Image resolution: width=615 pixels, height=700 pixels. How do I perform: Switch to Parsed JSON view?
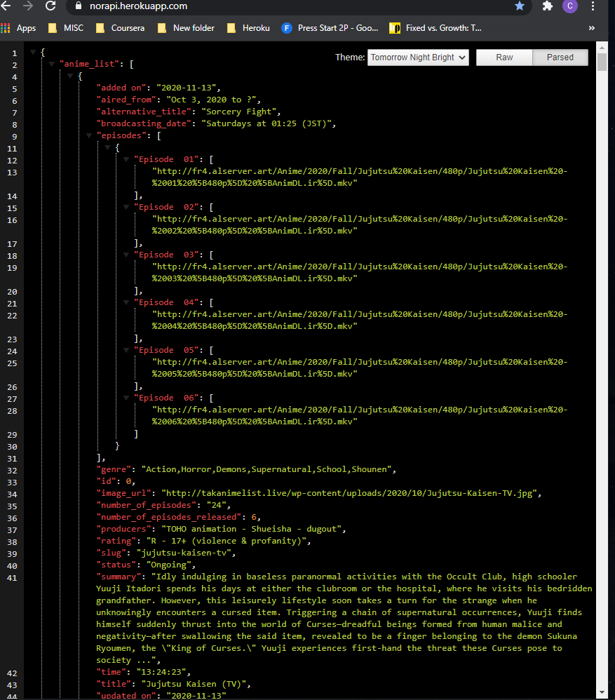pos(560,58)
